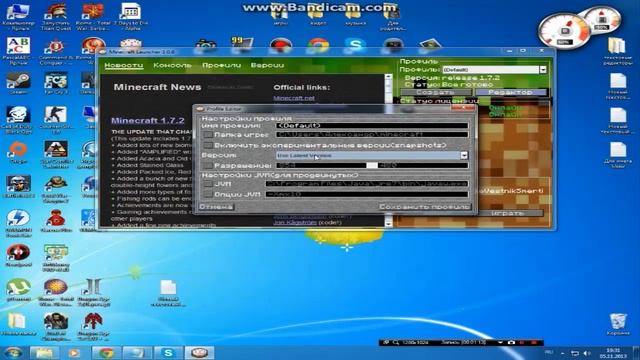Open the Command & Conquer shortcut

click(x=56, y=51)
